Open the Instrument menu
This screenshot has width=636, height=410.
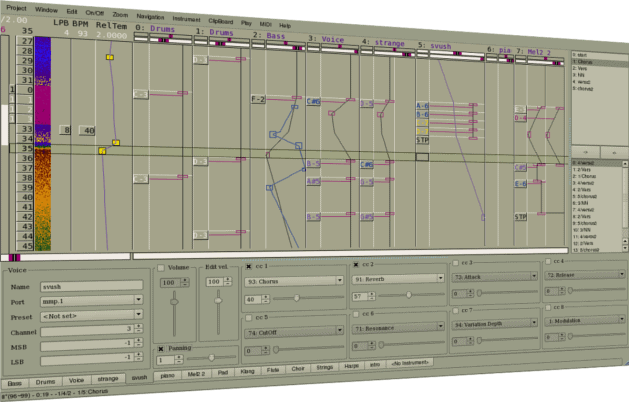click(186, 19)
